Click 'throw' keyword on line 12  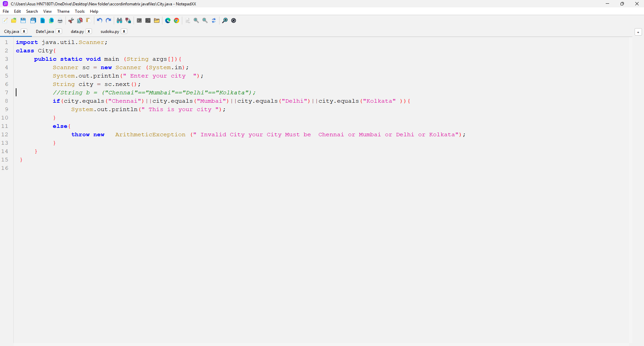pos(81,135)
